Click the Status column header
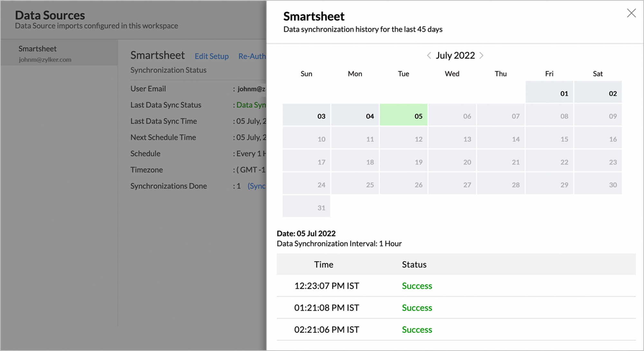Image resolution: width=644 pixels, height=351 pixels. (414, 264)
